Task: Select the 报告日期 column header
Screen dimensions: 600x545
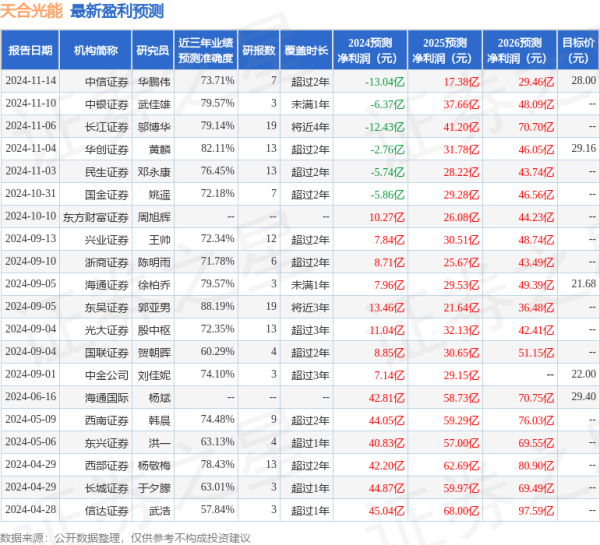Action: tap(30, 50)
